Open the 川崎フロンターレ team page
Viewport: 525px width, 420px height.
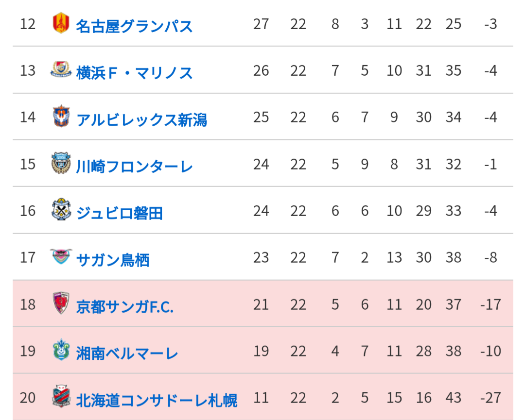[134, 166]
